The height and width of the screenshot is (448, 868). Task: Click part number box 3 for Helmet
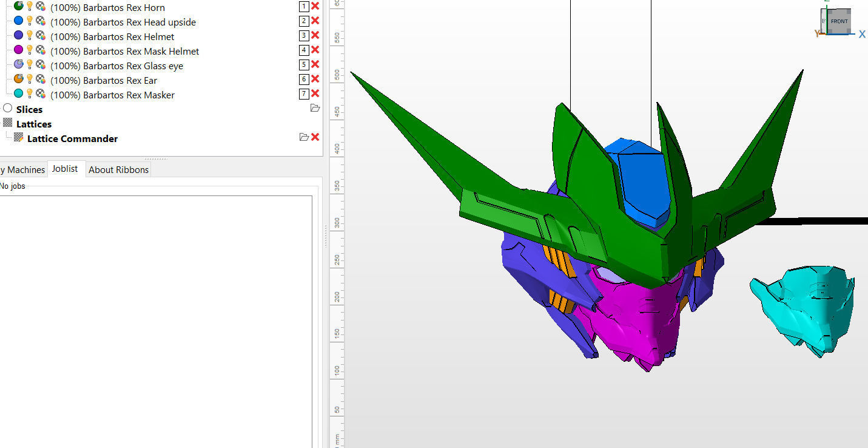point(304,35)
